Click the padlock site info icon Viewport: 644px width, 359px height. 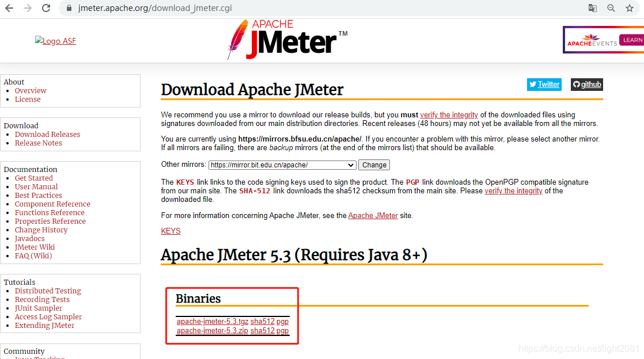pos(69,8)
